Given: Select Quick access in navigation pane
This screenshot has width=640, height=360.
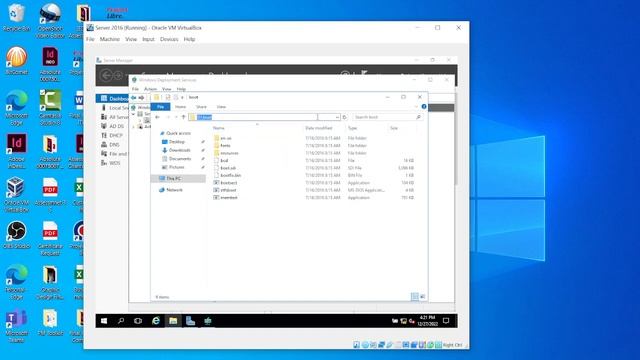Looking at the screenshot, I should (176, 133).
